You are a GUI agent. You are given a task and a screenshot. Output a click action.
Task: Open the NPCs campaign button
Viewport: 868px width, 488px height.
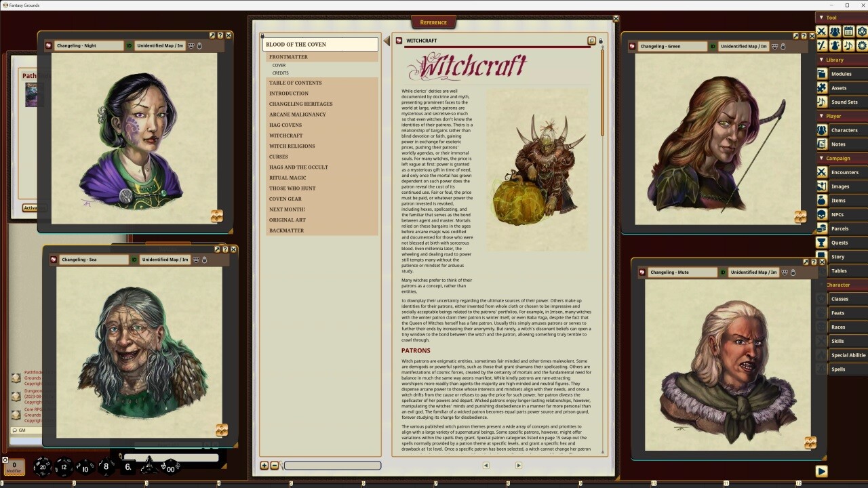point(839,214)
